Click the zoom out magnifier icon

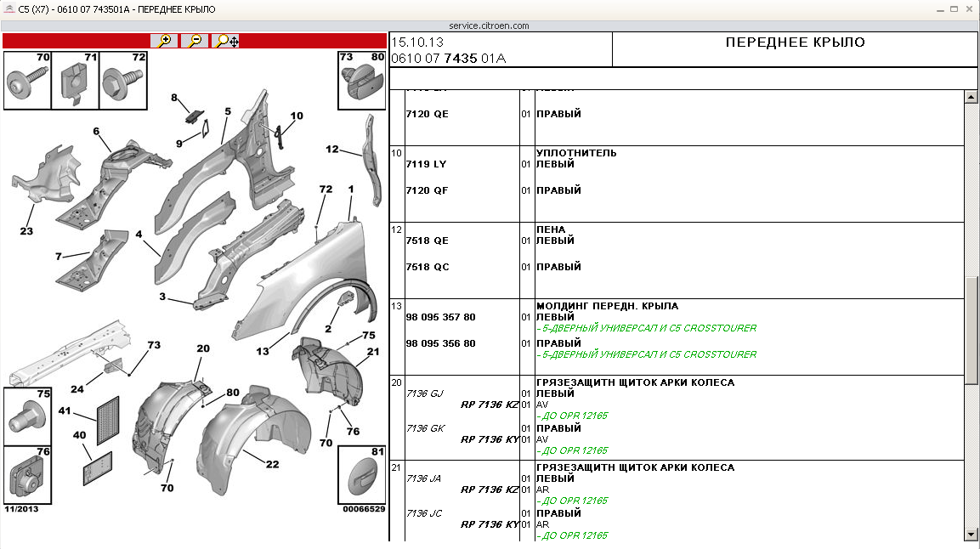(195, 41)
